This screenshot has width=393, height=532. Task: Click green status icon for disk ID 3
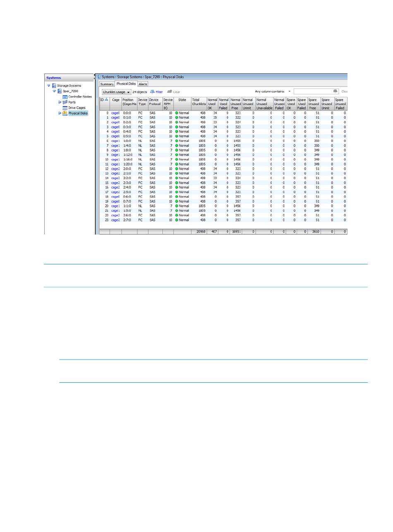[177, 127]
